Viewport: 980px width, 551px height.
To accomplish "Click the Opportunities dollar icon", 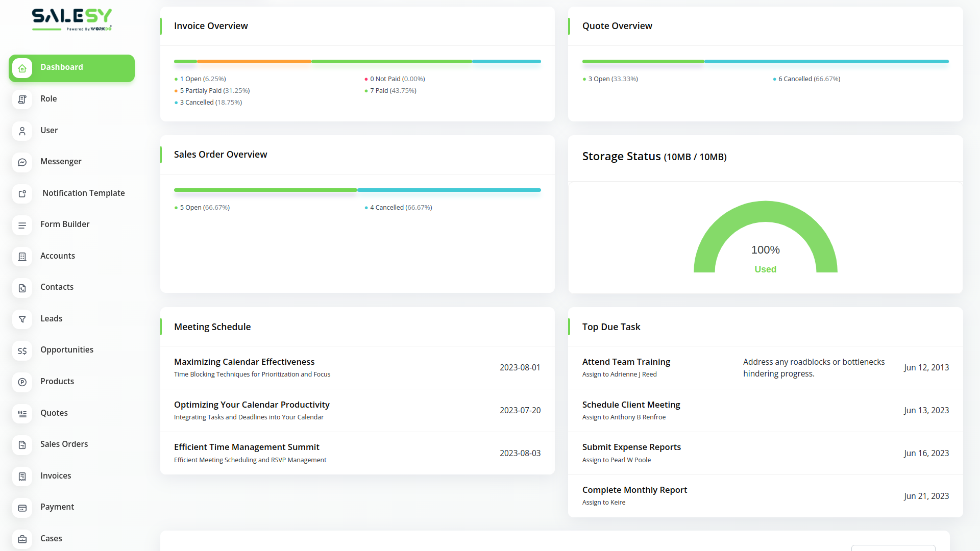I will [x=22, y=350].
